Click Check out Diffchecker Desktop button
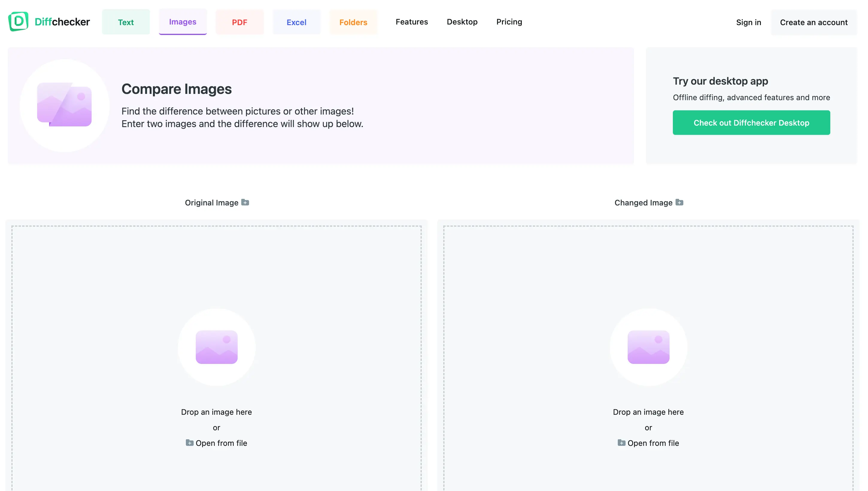The height and width of the screenshot is (491, 868). [751, 123]
